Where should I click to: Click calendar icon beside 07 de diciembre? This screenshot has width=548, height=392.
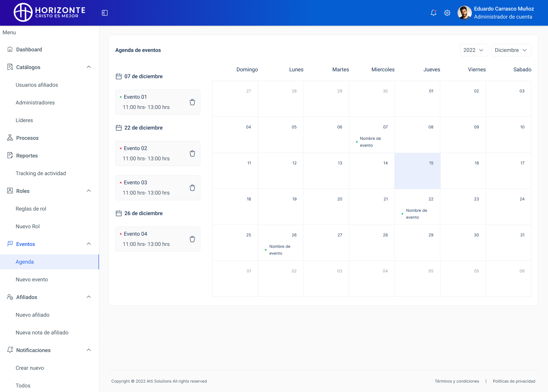click(119, 76)
